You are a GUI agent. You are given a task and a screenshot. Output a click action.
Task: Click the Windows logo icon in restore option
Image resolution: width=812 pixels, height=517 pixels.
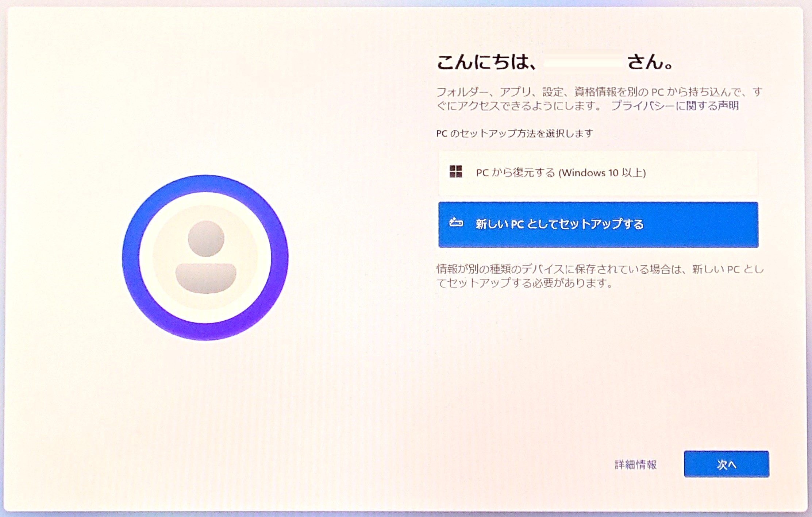(x=456, y=171)
